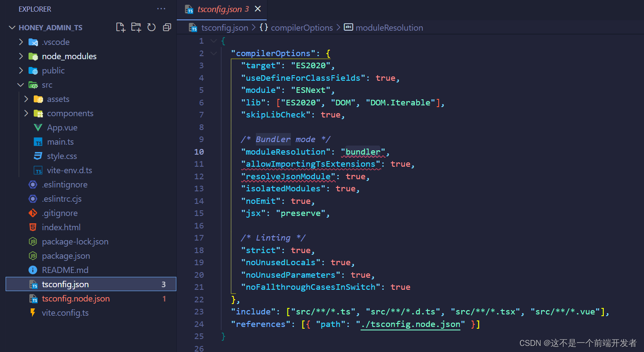Fold the compilerOptions block at line 2
Viewport: 644px width, 352px height.
(214, 53)
